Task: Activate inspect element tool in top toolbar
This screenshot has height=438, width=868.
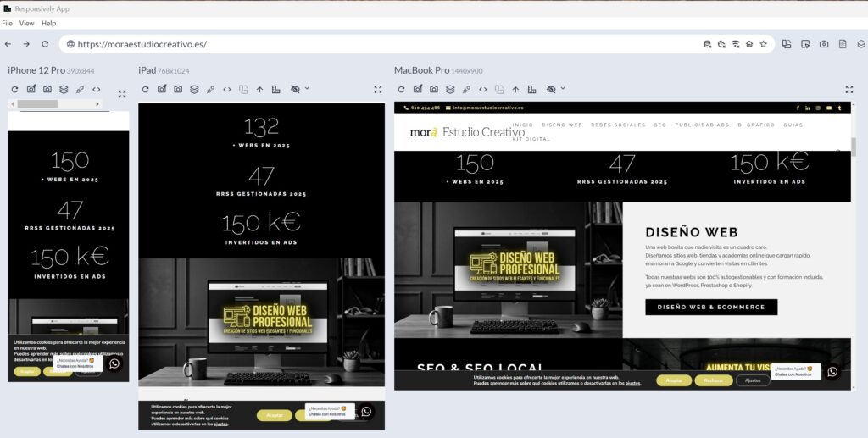Action: click(805, 44)
